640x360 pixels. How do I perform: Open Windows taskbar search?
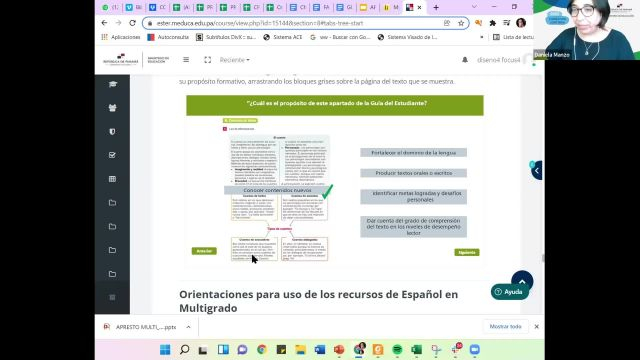pyautogui.click(x=184, y=350)
